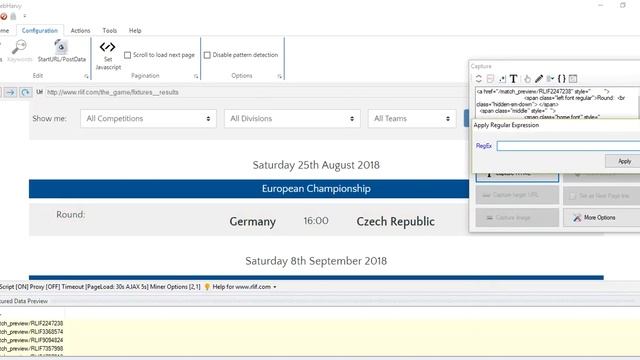Click the bold T text icon in Capture toolbar
This screenshot has height=360, width=640.
(513, 79)
